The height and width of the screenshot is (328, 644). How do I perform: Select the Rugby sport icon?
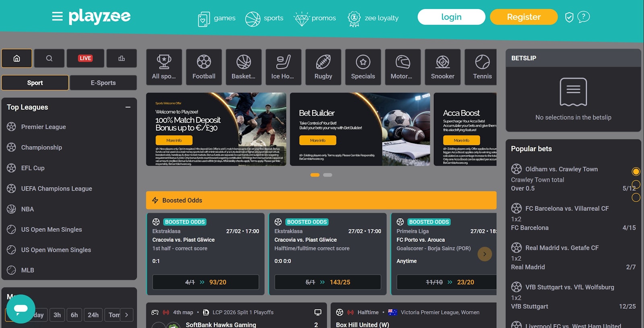pyautogui.click(x=323, y=67)
